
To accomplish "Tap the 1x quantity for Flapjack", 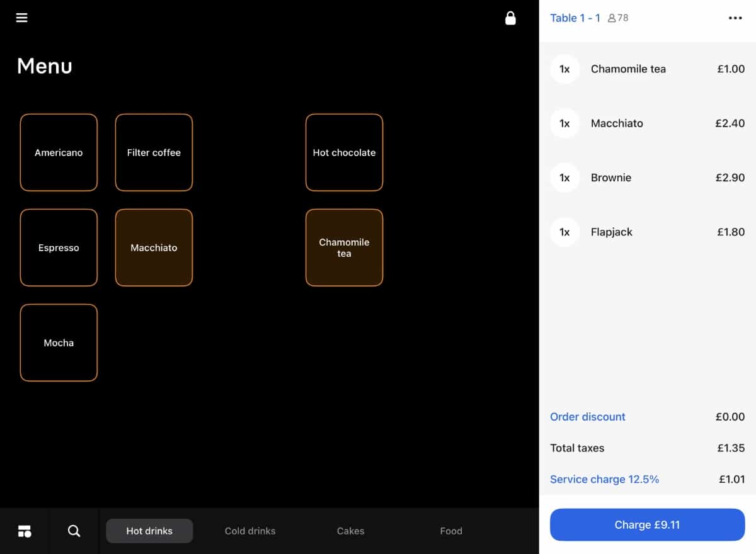I will coord(564,232).
